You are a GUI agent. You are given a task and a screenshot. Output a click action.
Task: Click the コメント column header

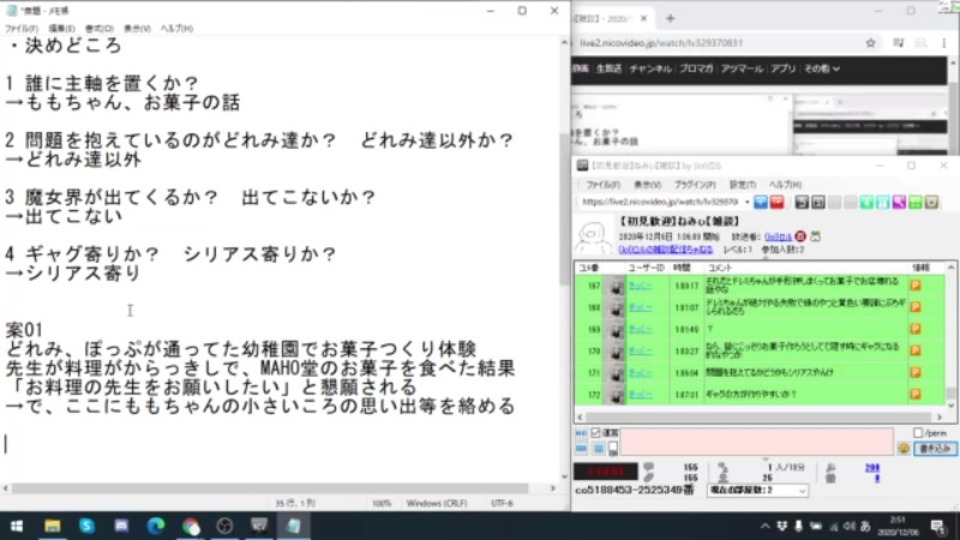(x=720, y=268)
